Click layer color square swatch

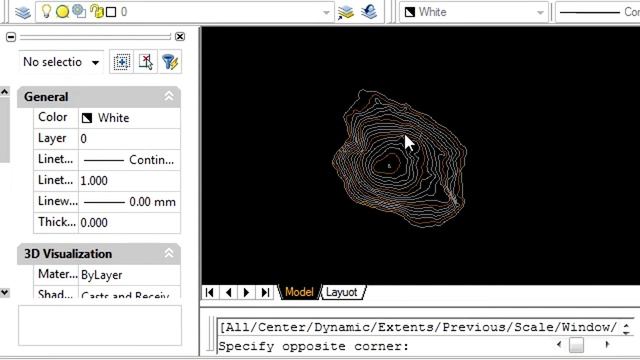(111, 12)
